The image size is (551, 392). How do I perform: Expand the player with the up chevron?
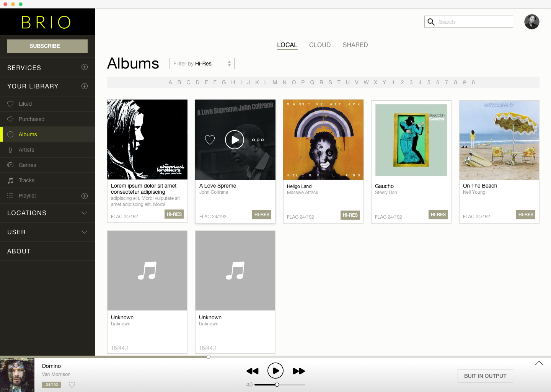point(539,363)
